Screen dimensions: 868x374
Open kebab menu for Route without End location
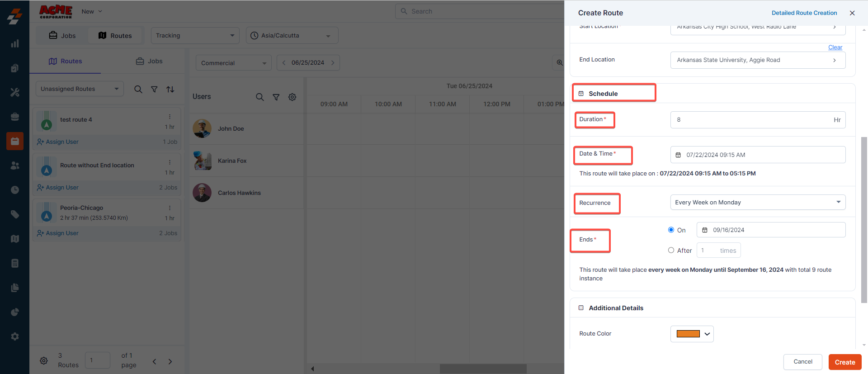170,162
